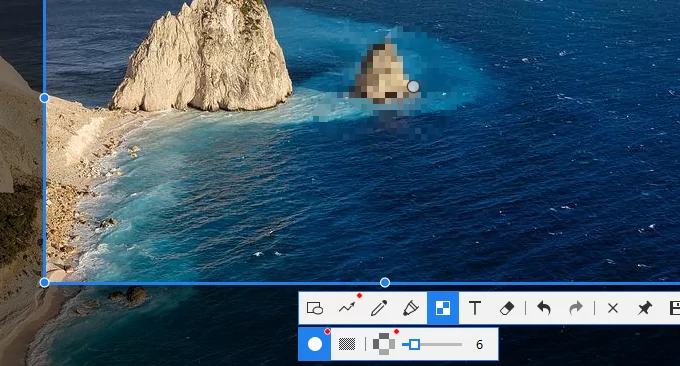This screenshot has width=680, height=366.
Task: Select the Eraser tool
Action: (507, 308)
